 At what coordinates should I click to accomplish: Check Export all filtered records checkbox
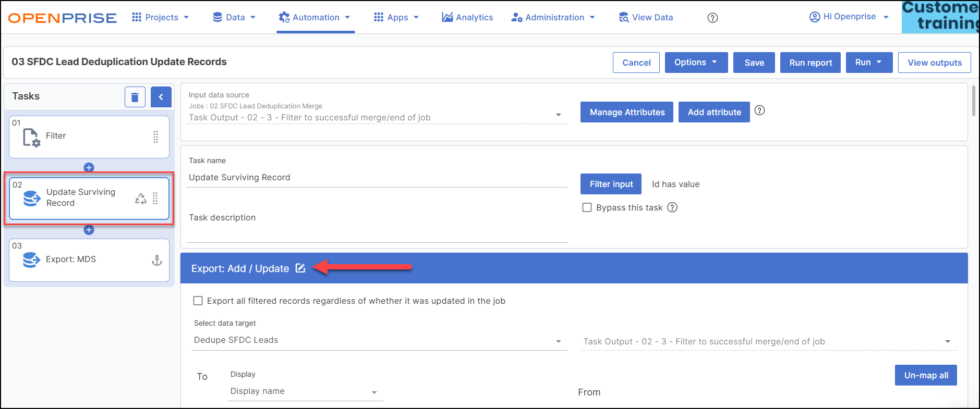(x=198, y=301)
